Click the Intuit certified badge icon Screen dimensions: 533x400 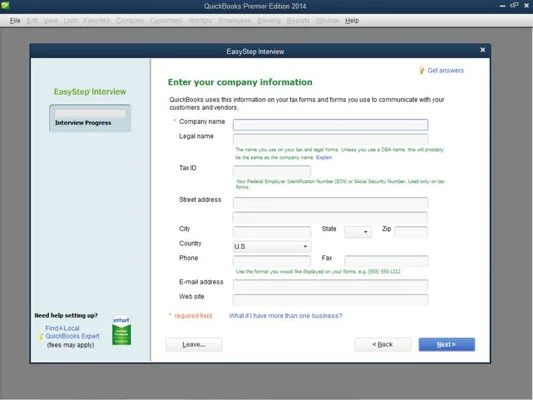pos(121,331)
